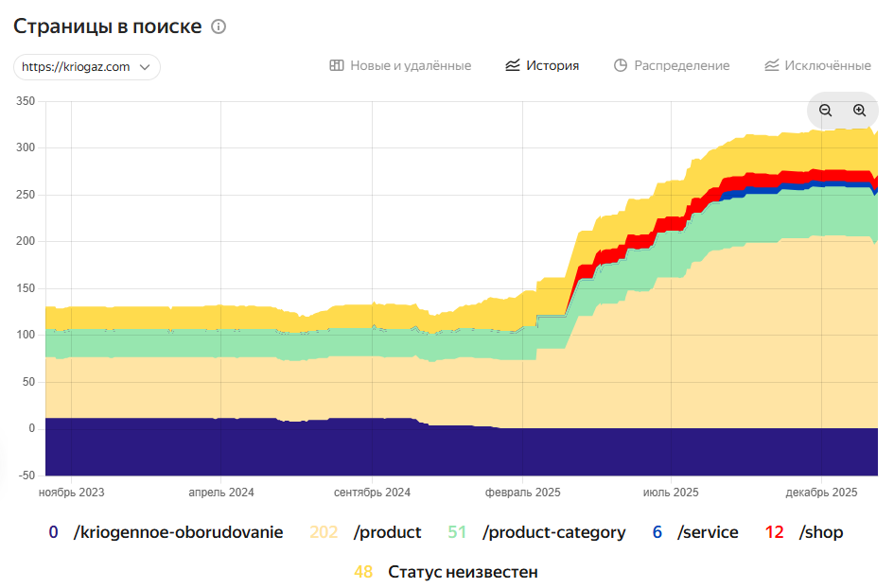Zoom in the chart with plus magnifier

pos(859,111)
